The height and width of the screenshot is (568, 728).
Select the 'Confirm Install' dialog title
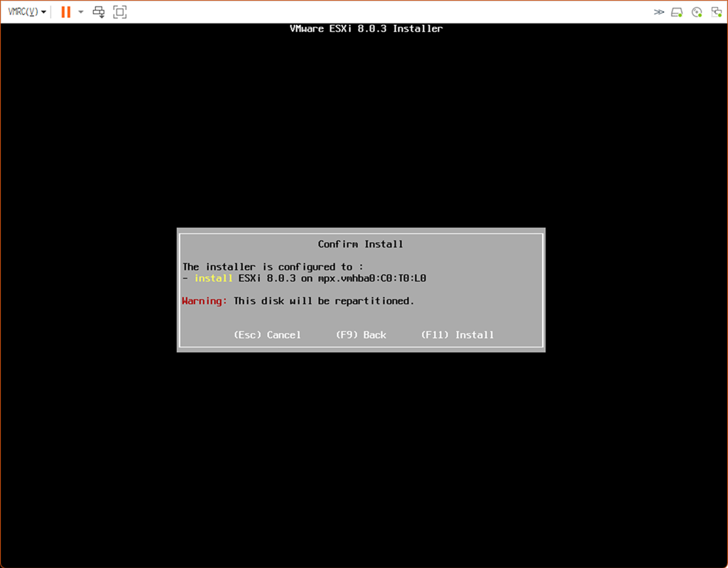360,244
